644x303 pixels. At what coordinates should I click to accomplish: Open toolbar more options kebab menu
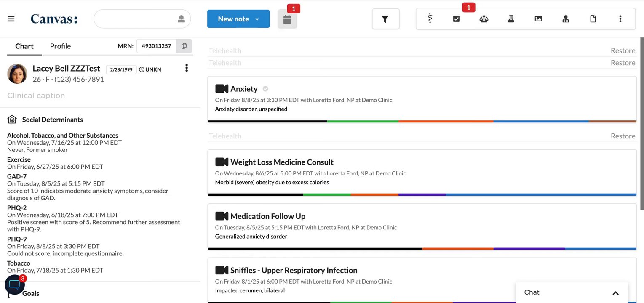tap(620, 19)
